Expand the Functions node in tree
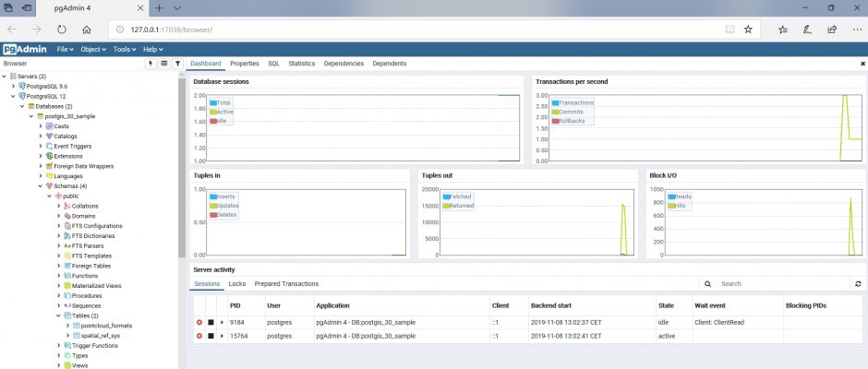Image resolution: width=868 pixels, height=369 pixels. pyautogui.click(x=60, y=275)
